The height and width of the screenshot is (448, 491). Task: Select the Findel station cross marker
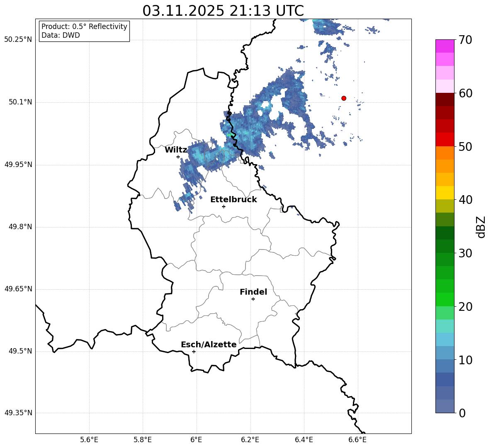pos(253,299)
